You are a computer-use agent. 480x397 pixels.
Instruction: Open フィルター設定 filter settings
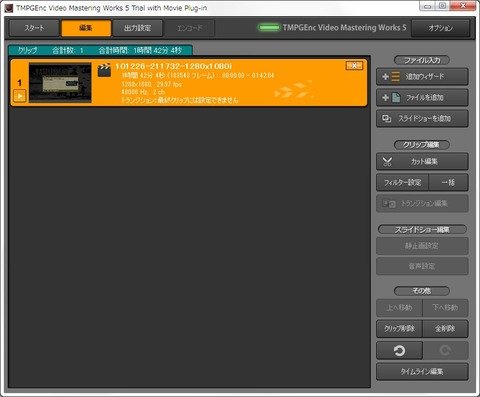(x=402, y=182)
